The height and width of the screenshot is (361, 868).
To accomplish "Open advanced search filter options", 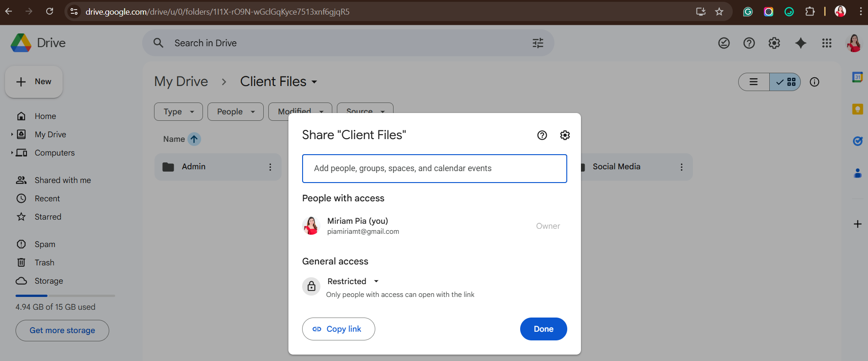I will pyautogui.click(x=538, y=43).
